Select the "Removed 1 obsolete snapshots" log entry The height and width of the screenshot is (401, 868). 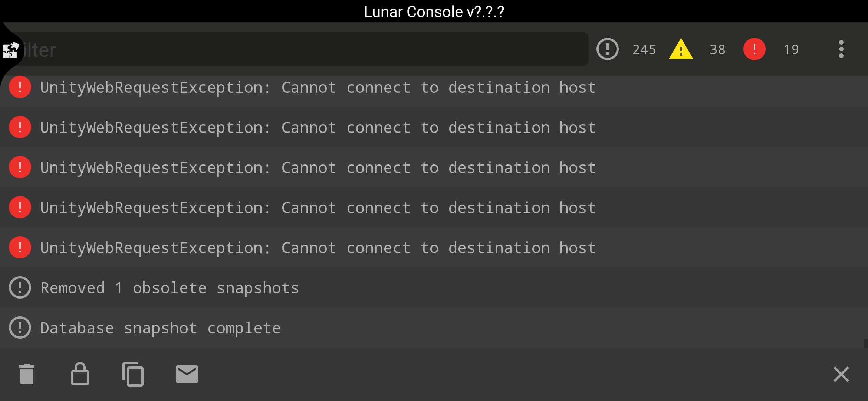pyautogui.click(x=434, y=287)
